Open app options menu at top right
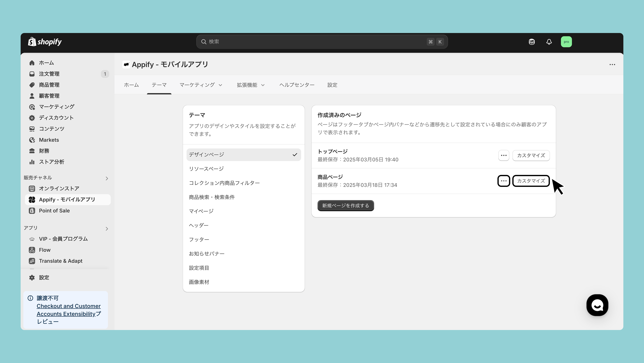This screenshot has height=363, width=644. (x=612, y=65)
